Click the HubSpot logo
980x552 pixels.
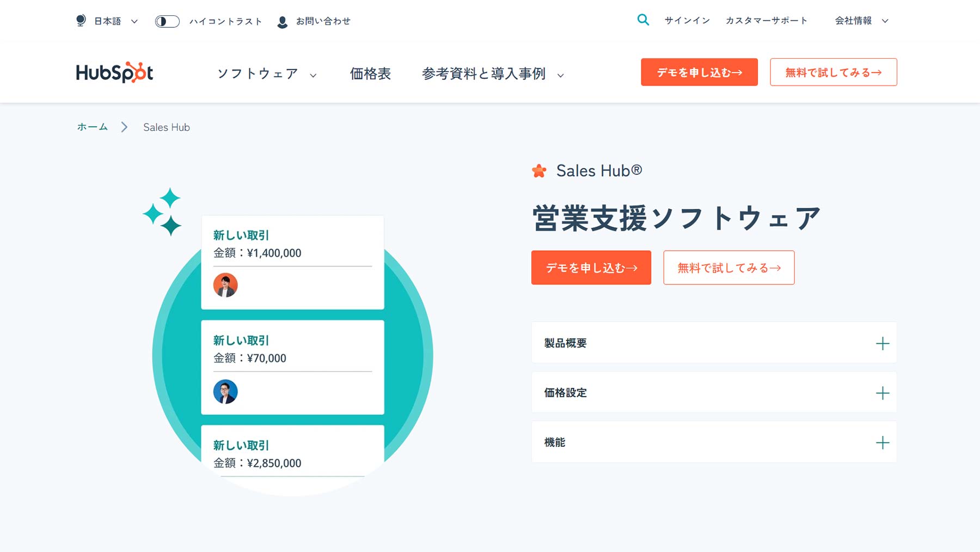click(114, 72)
